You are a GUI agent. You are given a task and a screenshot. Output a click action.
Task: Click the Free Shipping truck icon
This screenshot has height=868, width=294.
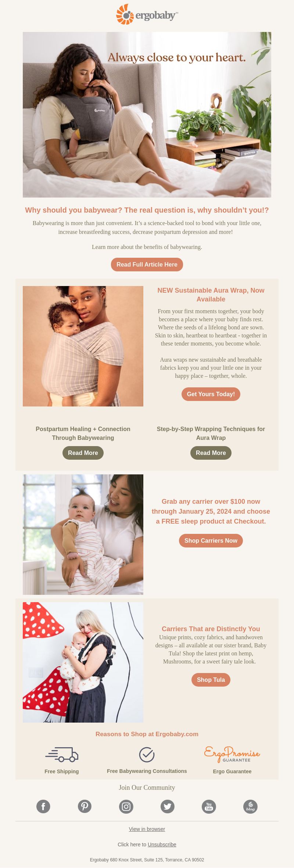[62, 755]
